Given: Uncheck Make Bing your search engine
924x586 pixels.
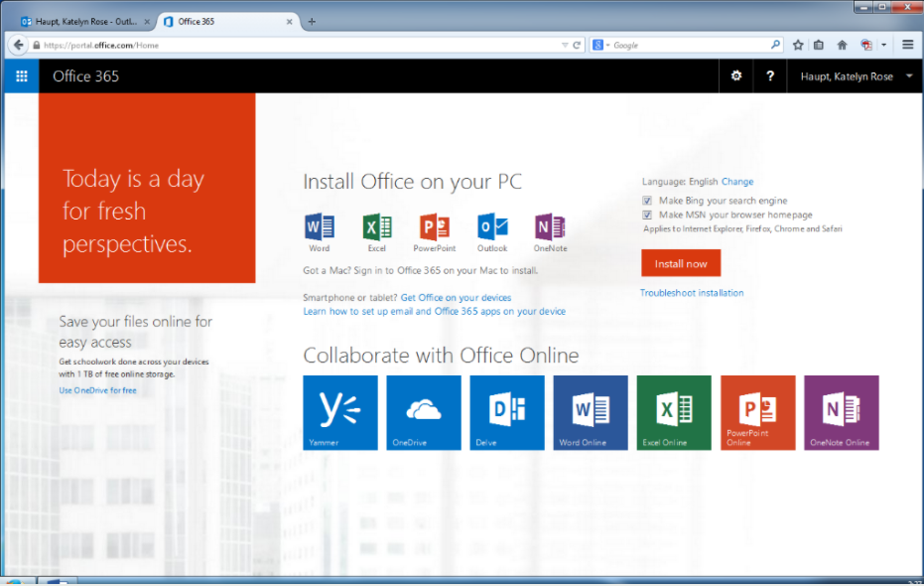Looking at the screenshot, I should point(647,201).
